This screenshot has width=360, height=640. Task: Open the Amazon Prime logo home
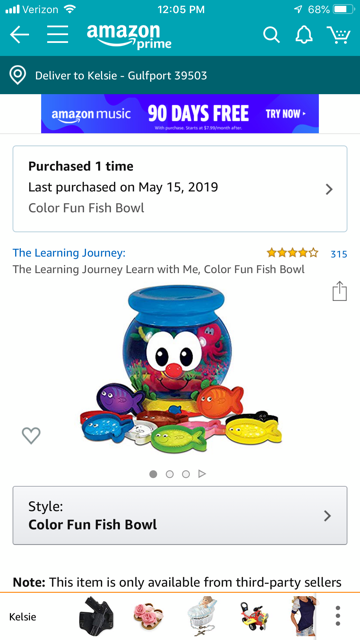point(129,36)
